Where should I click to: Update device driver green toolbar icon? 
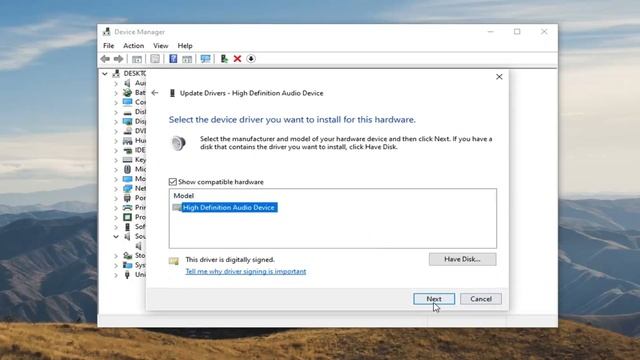(224, 59)
